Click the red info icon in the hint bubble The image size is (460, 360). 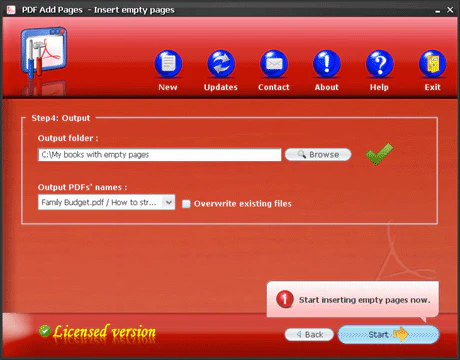pyautogui.click(x=285, y=299)
